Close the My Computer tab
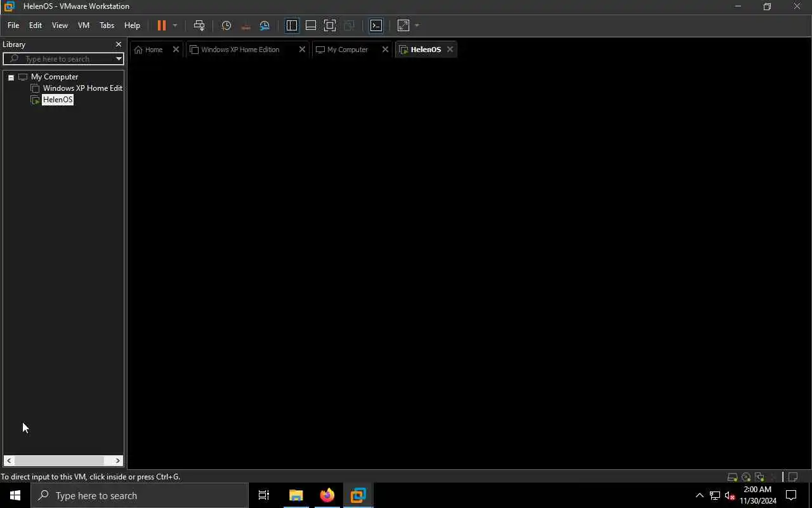 coord(385,50)
